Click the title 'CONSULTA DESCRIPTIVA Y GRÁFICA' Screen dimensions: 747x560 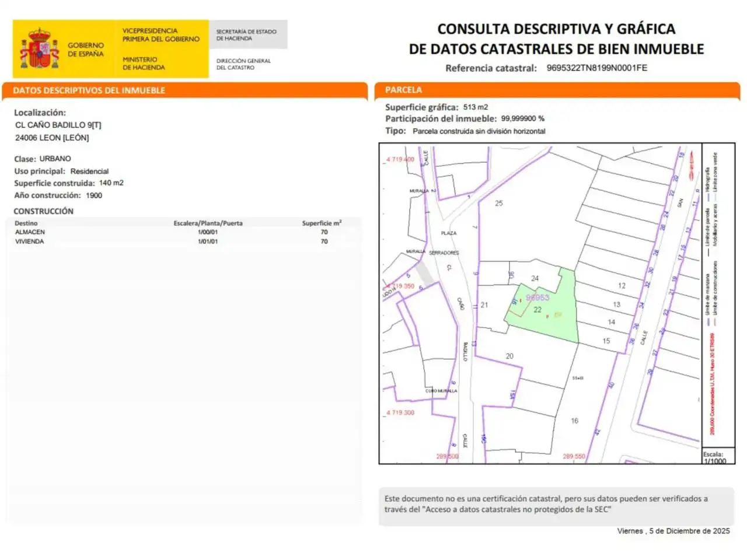556,29
